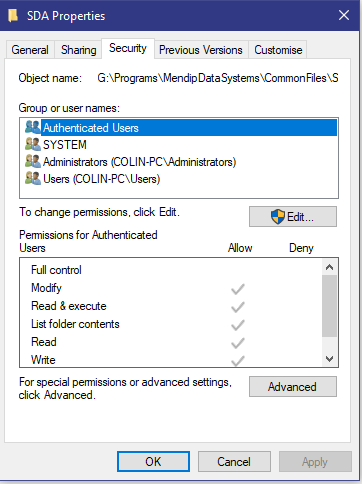Image resolution: width=362 pixels, height=484 pixels.
Task: Open the Advanced security settings
Action: pos(293,387)
